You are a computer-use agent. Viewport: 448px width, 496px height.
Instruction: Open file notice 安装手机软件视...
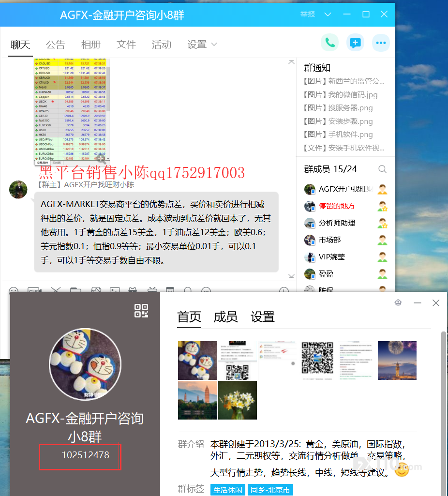tap(344, 148)
